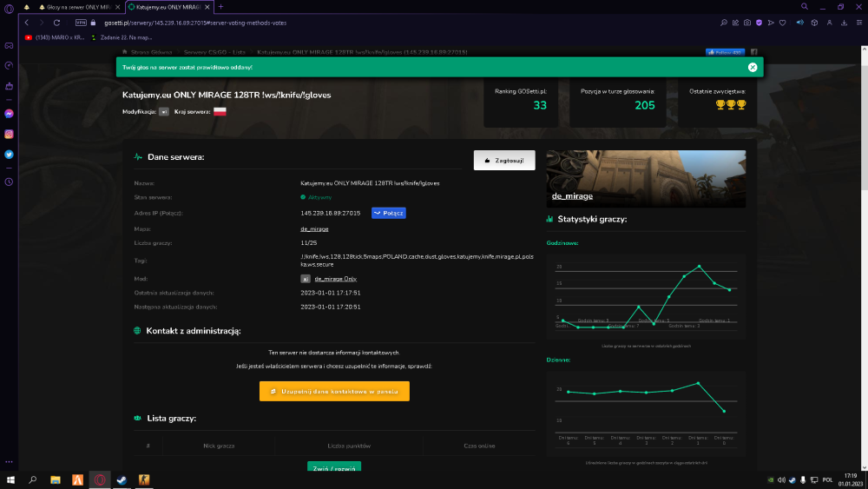Reload the current page
The width and height of the screenshot is (868, 489).
tap(56, 23)
